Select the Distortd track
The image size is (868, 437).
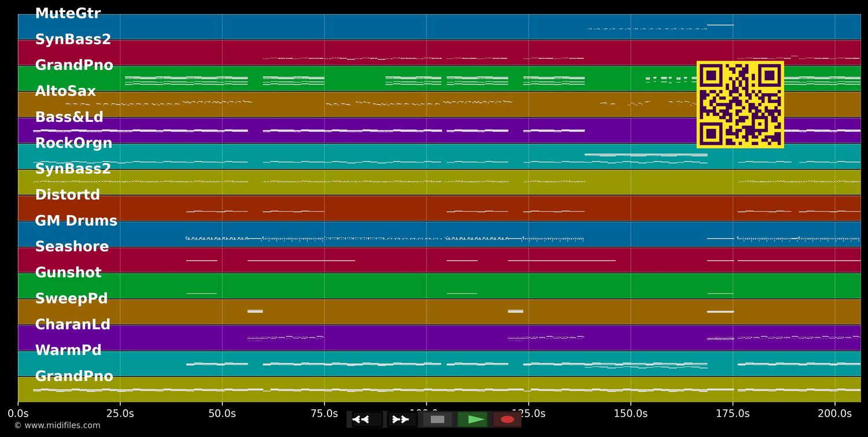pyautogui.click(x=68, y=195)
